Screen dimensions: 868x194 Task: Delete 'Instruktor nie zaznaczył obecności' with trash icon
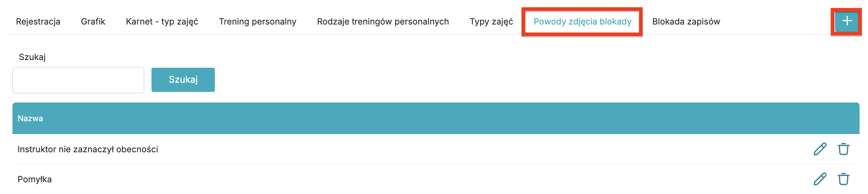pyautogui.click(x=843, y=149)
